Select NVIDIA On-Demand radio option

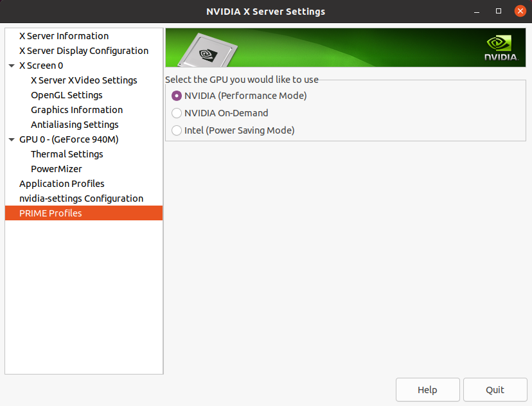pos(177,113)
